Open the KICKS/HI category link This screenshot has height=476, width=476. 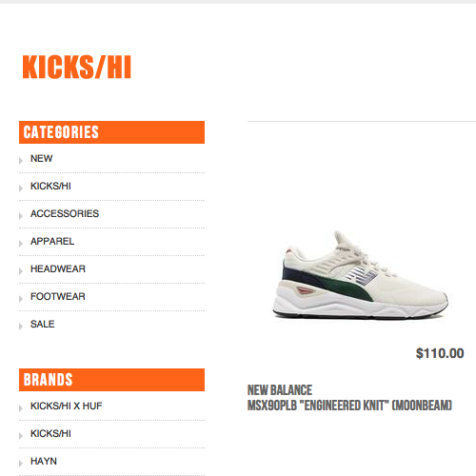click(50, 186)
